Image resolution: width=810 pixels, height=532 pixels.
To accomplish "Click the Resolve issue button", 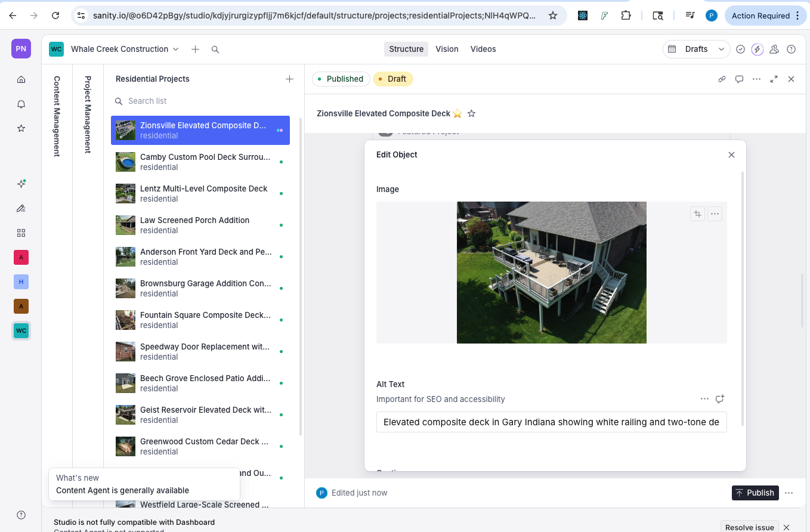I will coord(749,527).
